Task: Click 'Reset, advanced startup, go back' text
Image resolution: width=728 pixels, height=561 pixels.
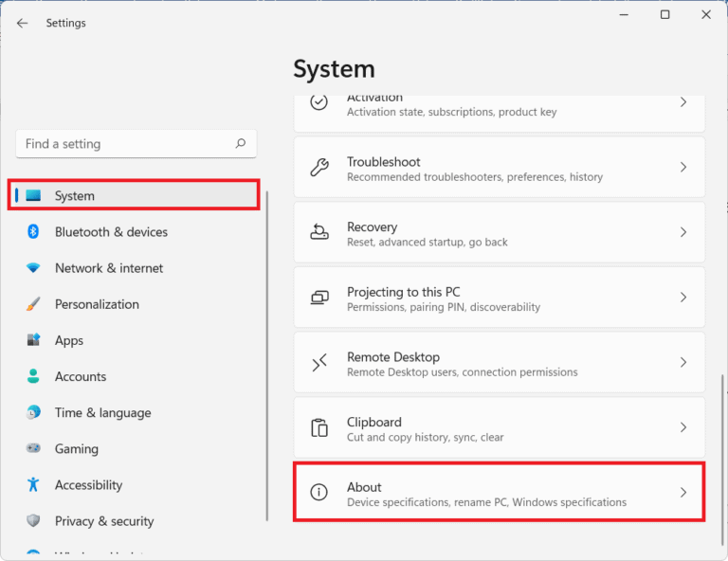Action: tap(428, 242)
